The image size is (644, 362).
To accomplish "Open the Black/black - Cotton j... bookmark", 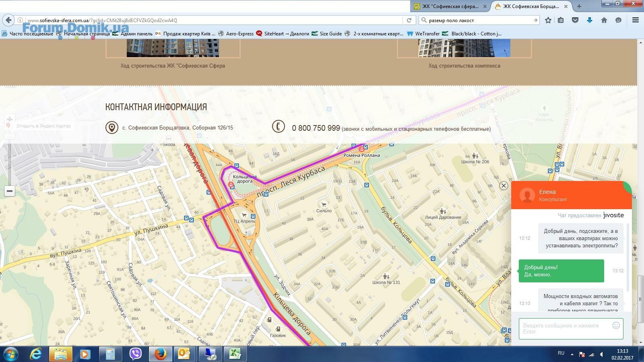I will [x=472, y=34].
